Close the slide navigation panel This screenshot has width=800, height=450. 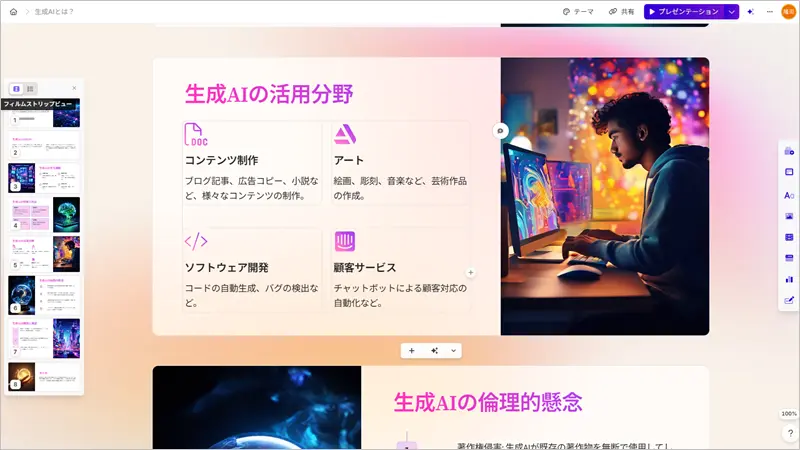pyautogui.click(x=74, y=88)
